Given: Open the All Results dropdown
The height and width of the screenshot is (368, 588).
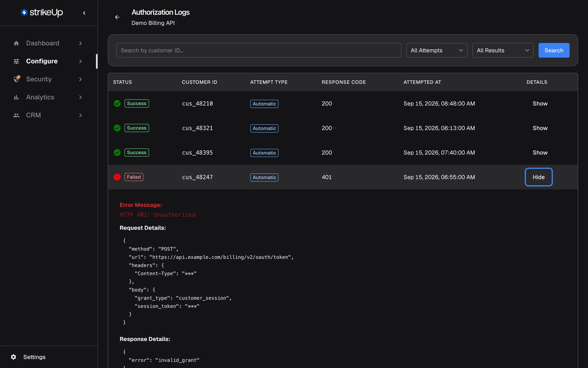Looking at the screenshot, I should coord(503,50).
